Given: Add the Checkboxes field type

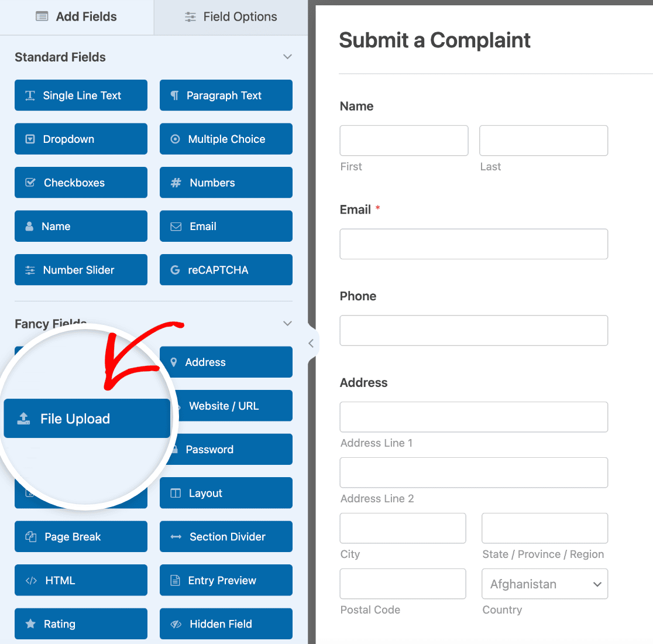Looking at the screenshot, I should click(81, 182).
